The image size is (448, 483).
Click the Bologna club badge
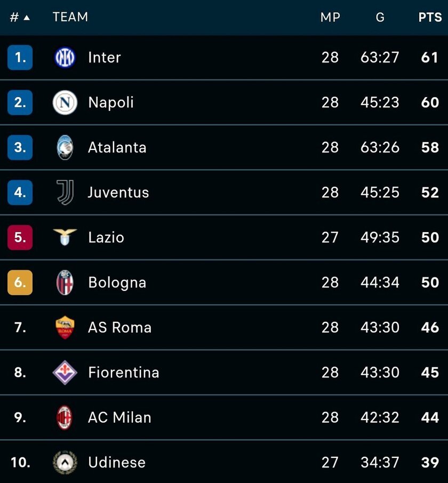[x=65, y=282]
